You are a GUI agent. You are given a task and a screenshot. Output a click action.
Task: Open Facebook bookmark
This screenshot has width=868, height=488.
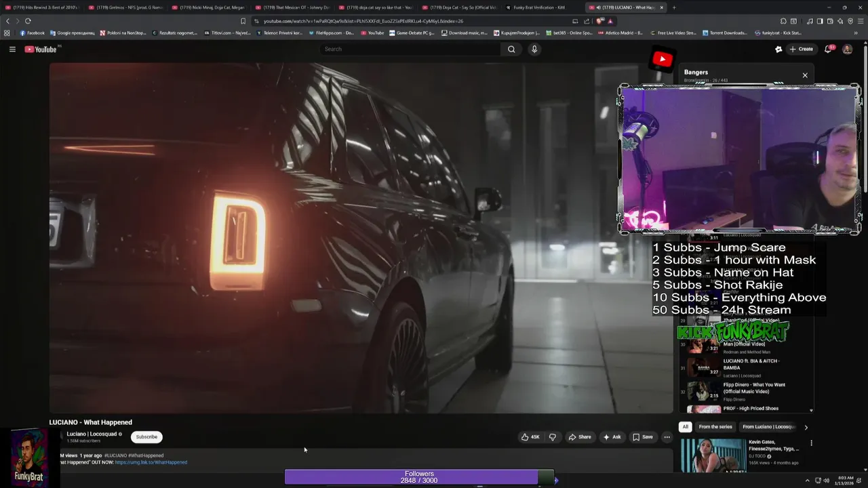point(32,33)
